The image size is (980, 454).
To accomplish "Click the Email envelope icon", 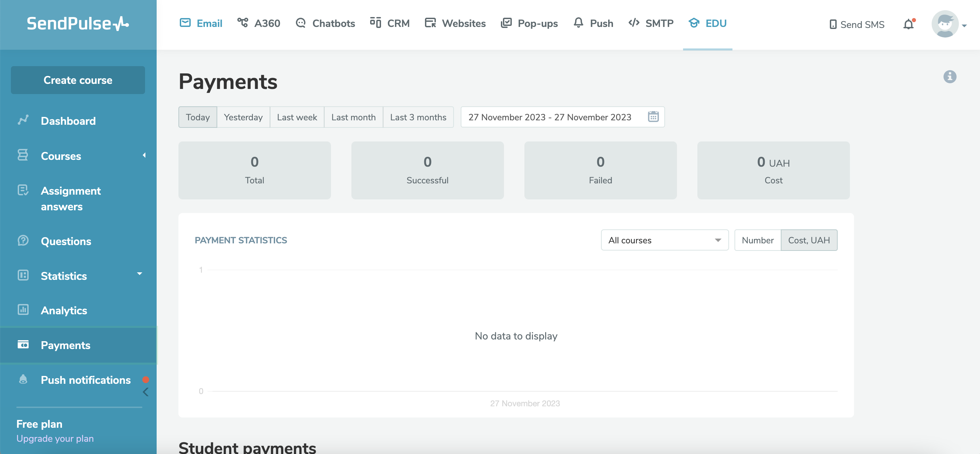I will tap(185, 23).
